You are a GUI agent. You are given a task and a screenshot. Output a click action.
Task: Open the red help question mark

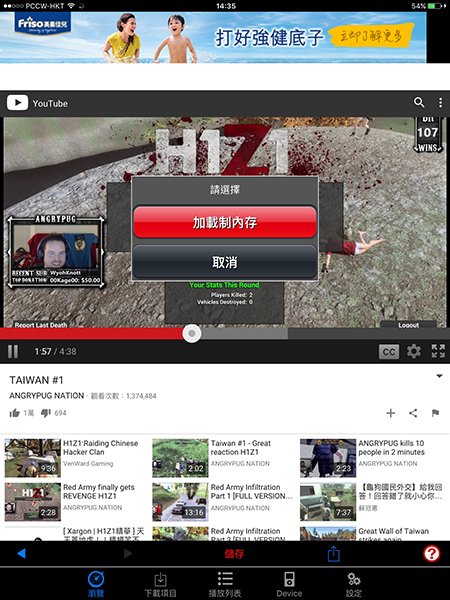tap(432, 553)
